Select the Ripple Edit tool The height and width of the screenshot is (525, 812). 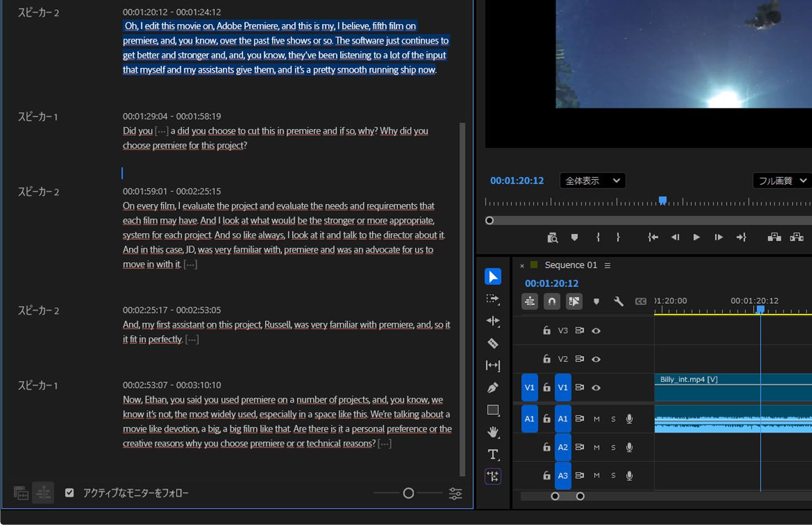(493, 321)
